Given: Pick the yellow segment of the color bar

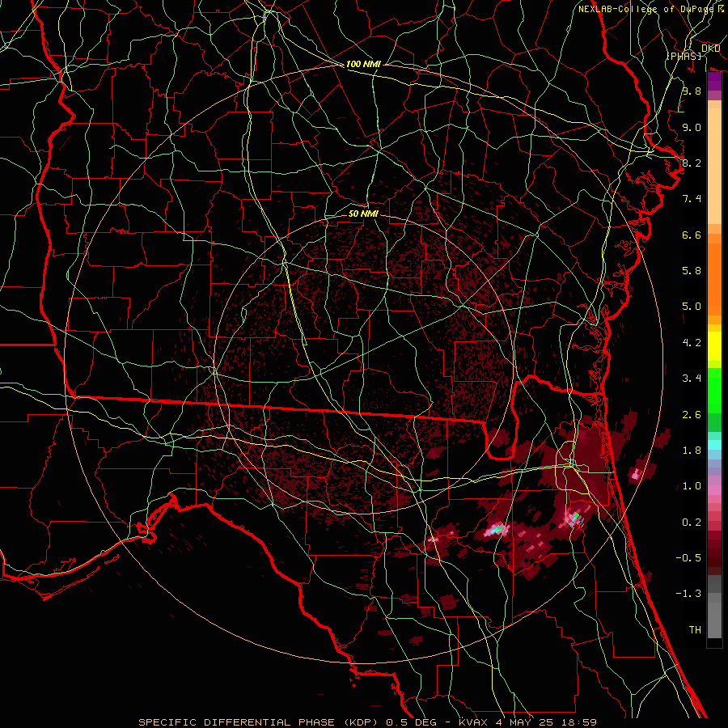Looking at the screenshot, I should point(714,346).
